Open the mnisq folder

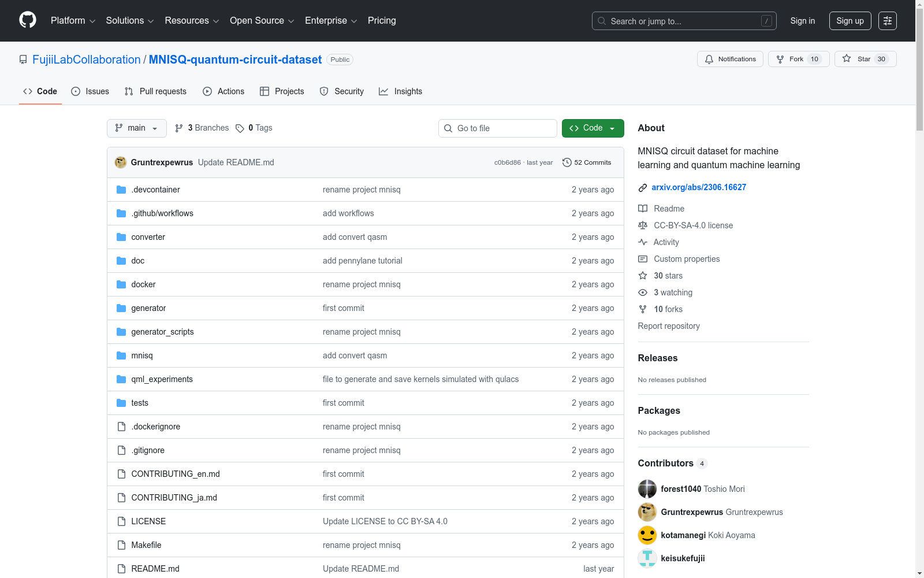tap(142, 355)
